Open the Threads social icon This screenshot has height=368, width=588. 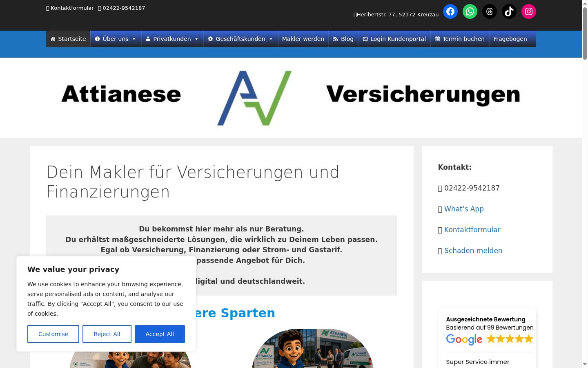[x=490, y=11]
